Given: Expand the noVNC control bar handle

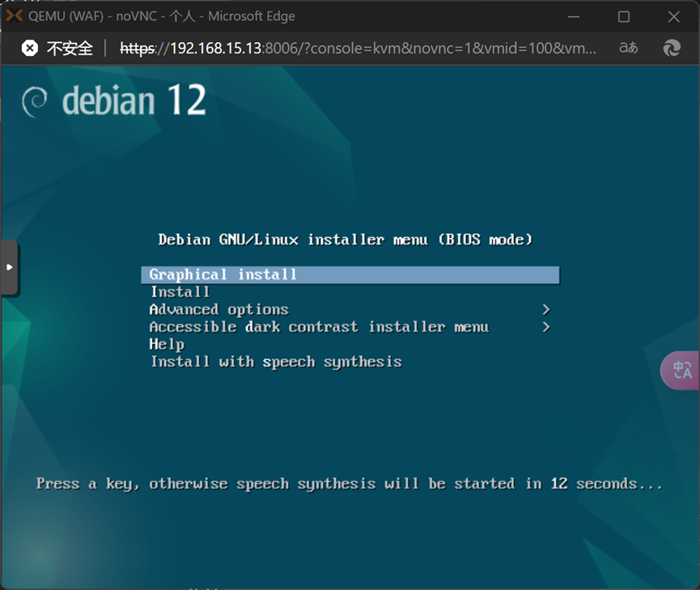Looking at the screenshot, I should pyautogui.click(x=9, y=268).
